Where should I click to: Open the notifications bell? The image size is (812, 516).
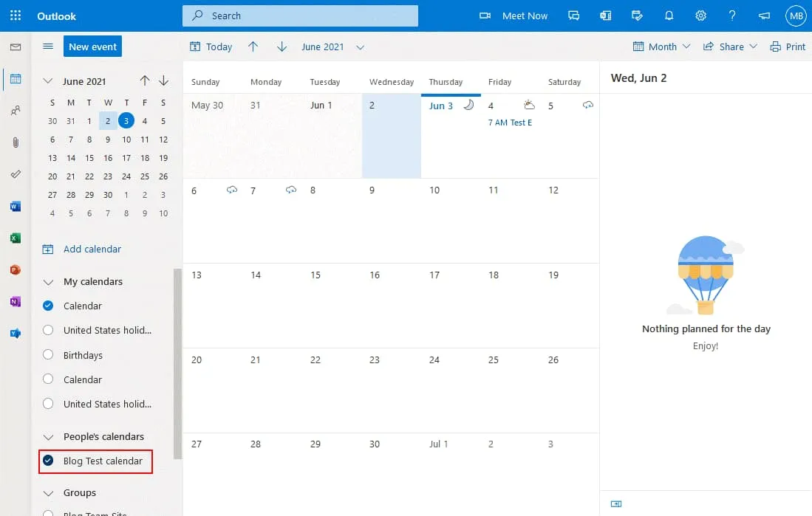click(669, 16)
